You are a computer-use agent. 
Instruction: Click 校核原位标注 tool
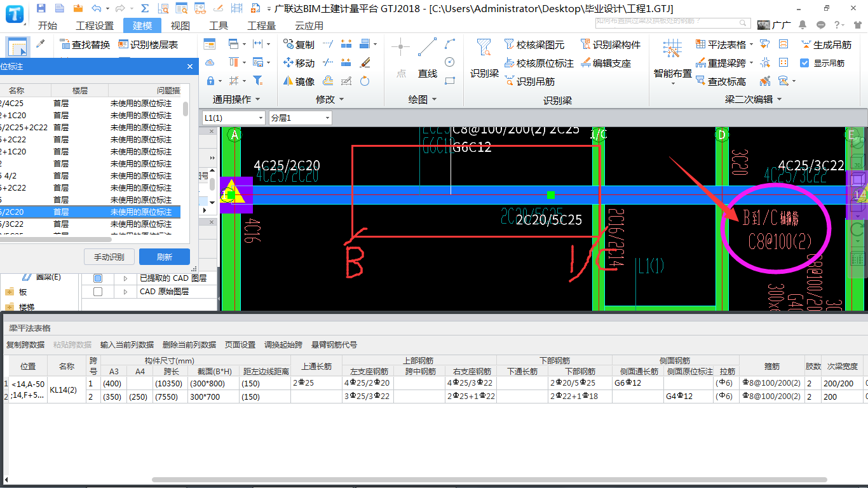539,63
